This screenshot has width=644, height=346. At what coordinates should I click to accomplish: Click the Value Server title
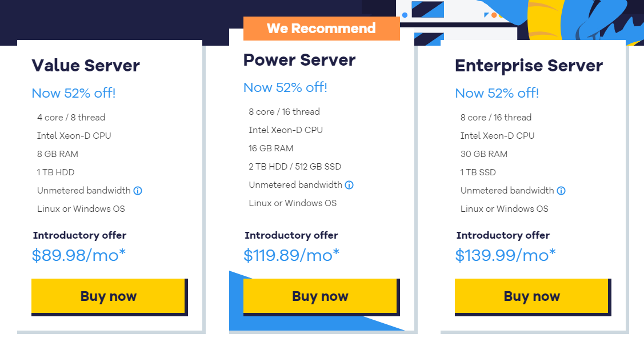pos(85,66)
